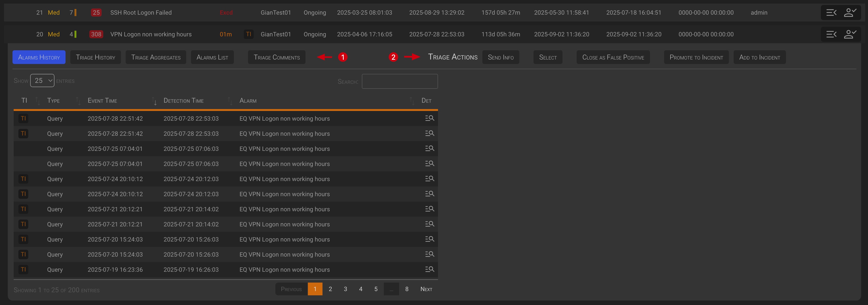Click collapse list icon on VPN Logon row
Viewport: 868px width, 305px height.
click(x=831, y=34)
